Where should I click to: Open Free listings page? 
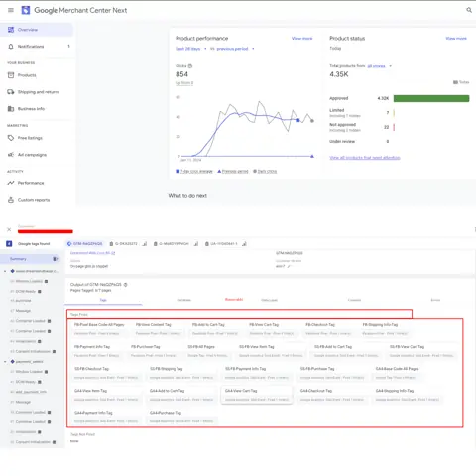[37, 138]
